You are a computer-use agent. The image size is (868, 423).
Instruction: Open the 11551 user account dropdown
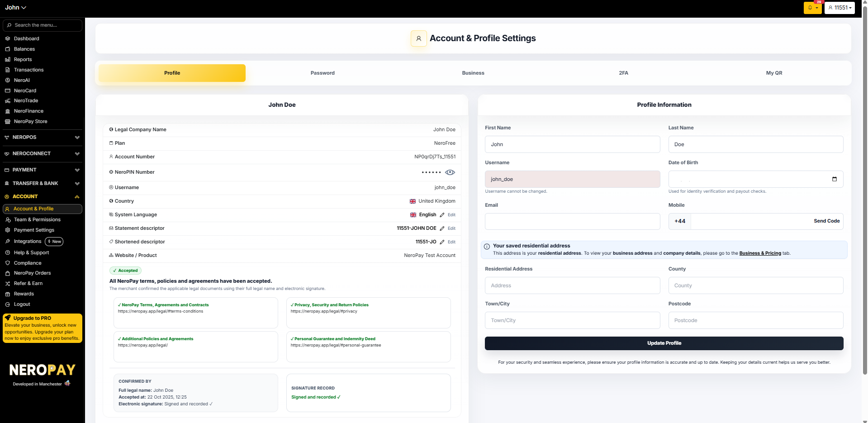point(840,8)
